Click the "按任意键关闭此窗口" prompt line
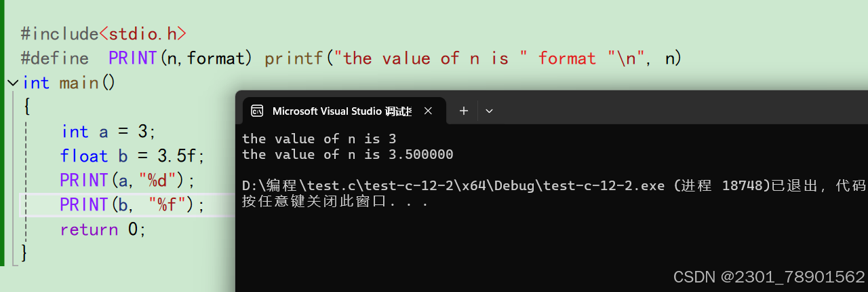 tap(335, 202)
